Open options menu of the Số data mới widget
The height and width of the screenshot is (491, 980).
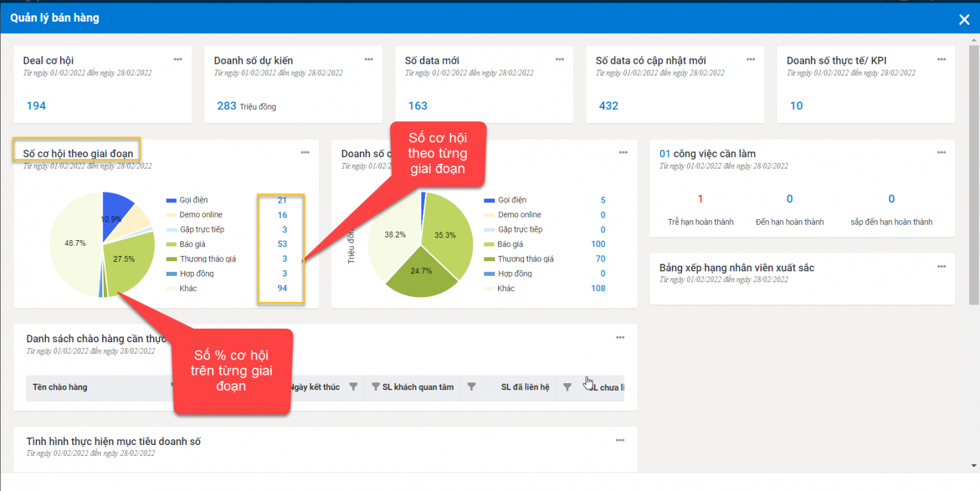tap(560, 58)
